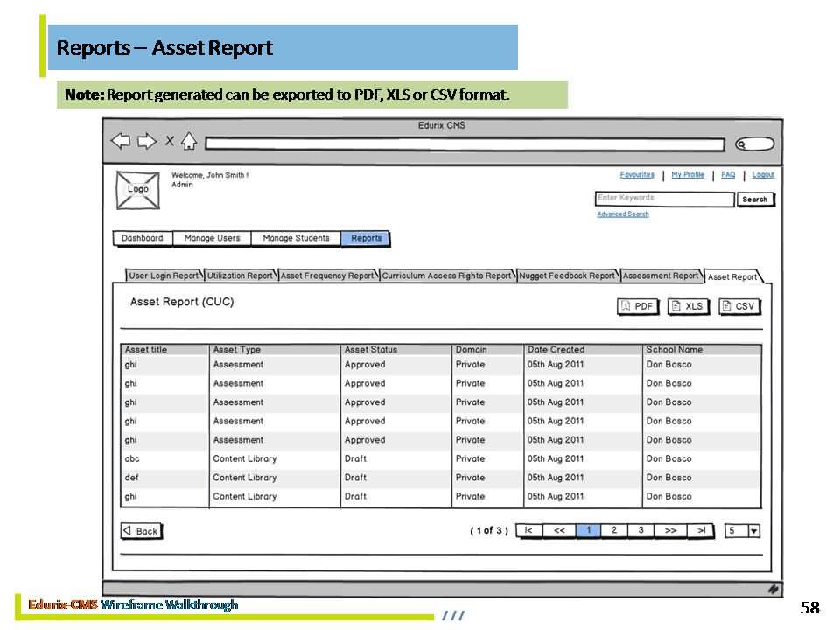Export report as XLS
The image size is (840, 630).
(688, 306)
